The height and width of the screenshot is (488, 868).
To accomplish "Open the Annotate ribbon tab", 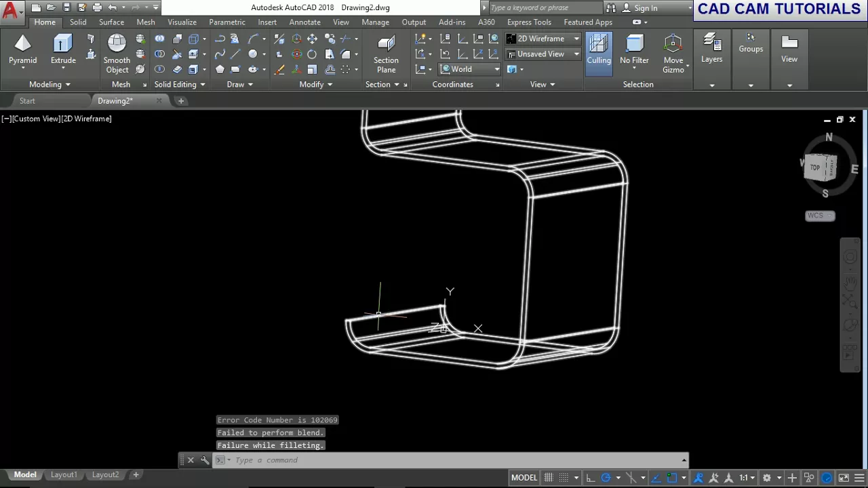I will click(304, 22).
